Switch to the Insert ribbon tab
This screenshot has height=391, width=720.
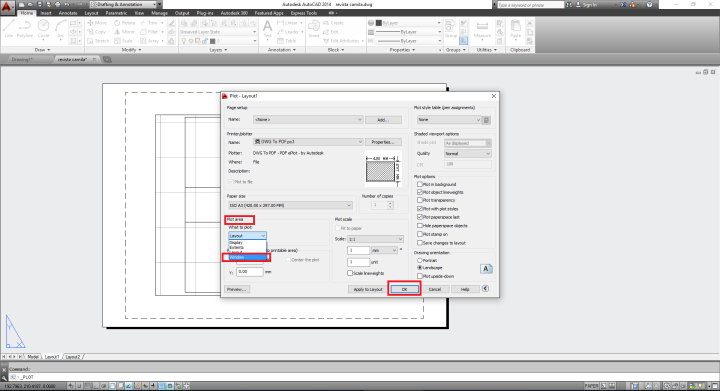46,13
